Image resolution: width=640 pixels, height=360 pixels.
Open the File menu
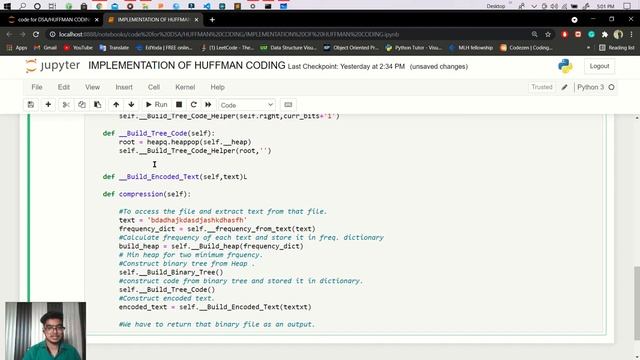tap(37, 87)
